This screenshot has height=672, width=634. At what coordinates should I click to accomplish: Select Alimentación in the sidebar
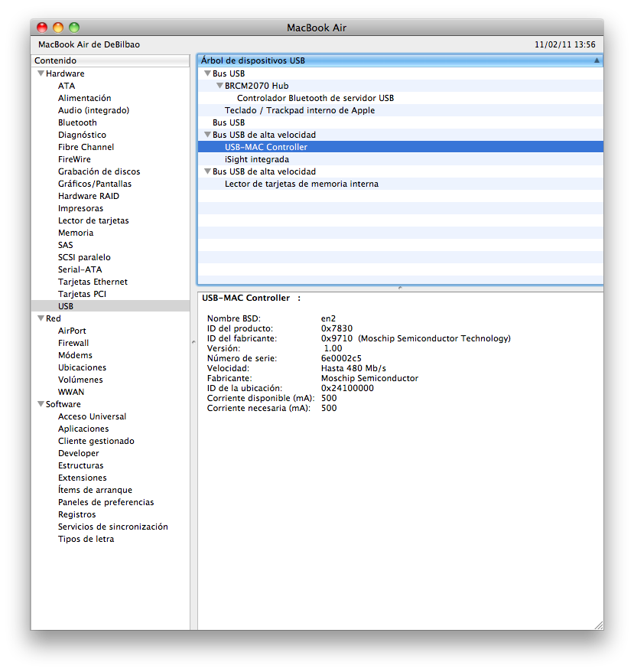(85, 98)
